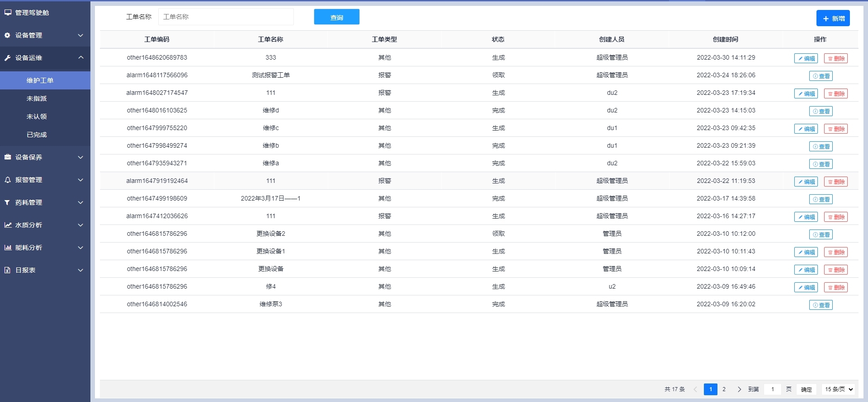Viewport: 868px width, 402px height.
Task: Open the 未指派 submenu item
Action: [x=37, y=98]
